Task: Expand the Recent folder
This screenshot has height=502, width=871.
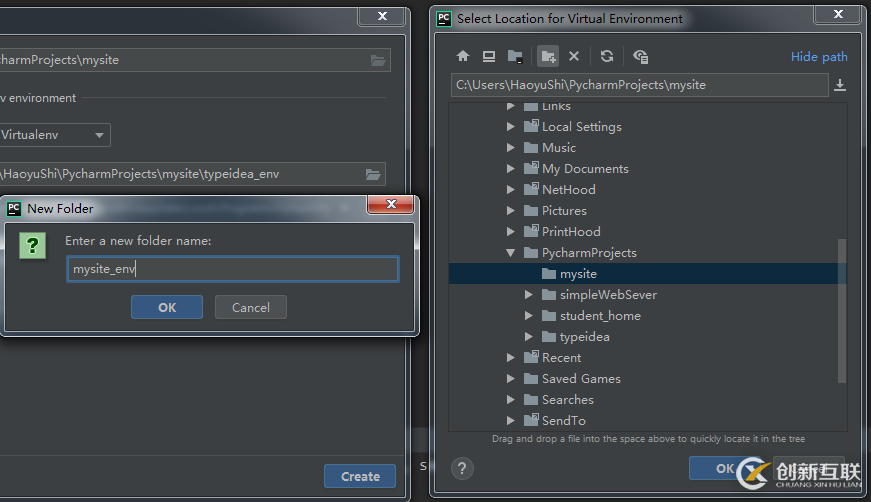Action: (510, 358)
